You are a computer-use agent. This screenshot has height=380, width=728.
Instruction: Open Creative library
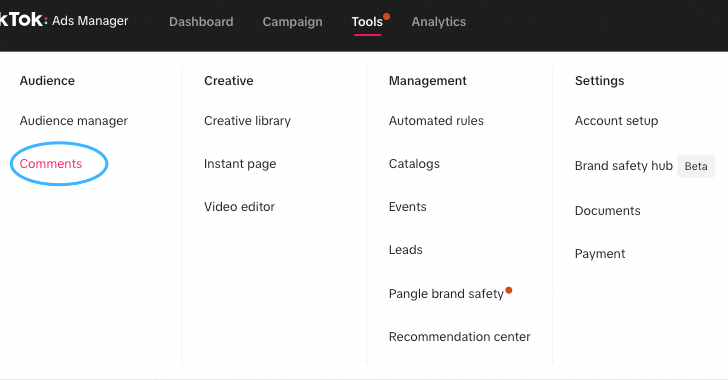[x=247, y=121]
